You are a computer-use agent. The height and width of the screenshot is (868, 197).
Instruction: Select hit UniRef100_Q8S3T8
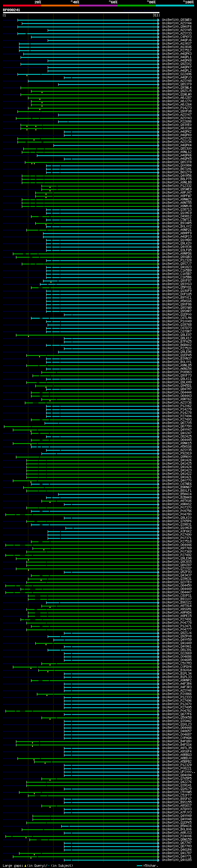(177, 162)
